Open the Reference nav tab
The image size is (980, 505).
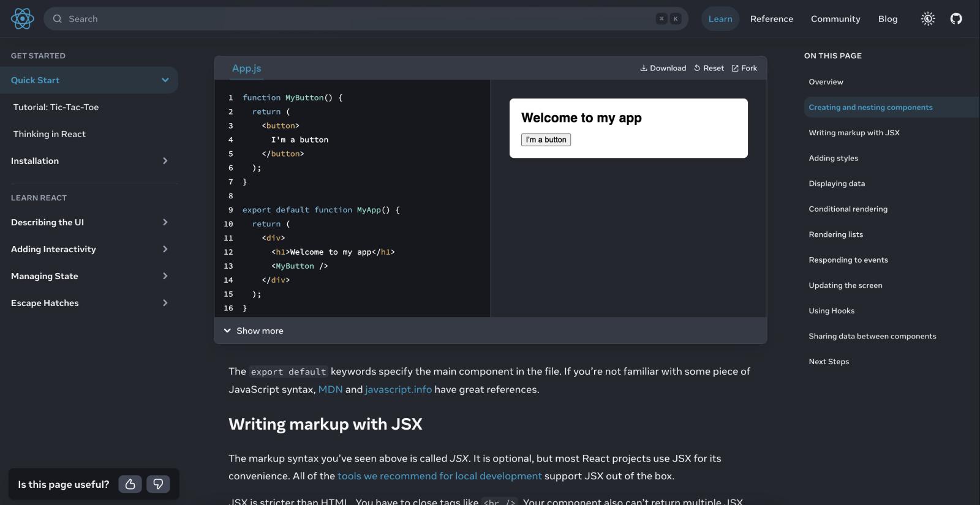coord(771,19)
